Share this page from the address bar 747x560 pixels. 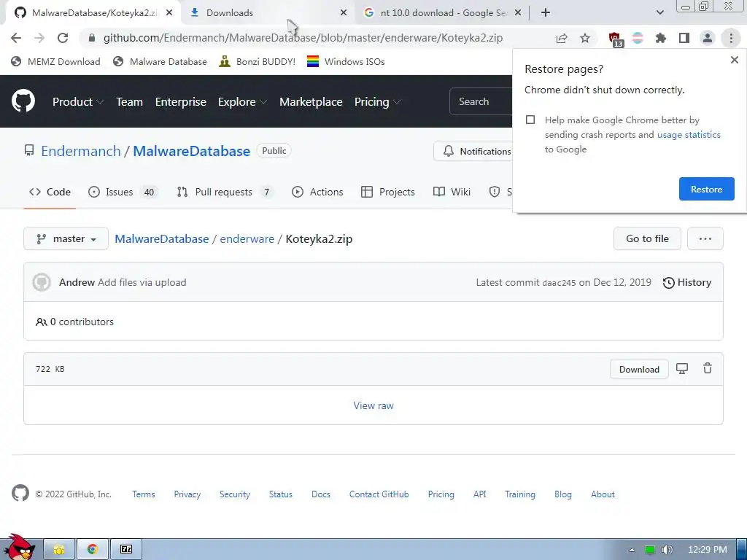562,38
